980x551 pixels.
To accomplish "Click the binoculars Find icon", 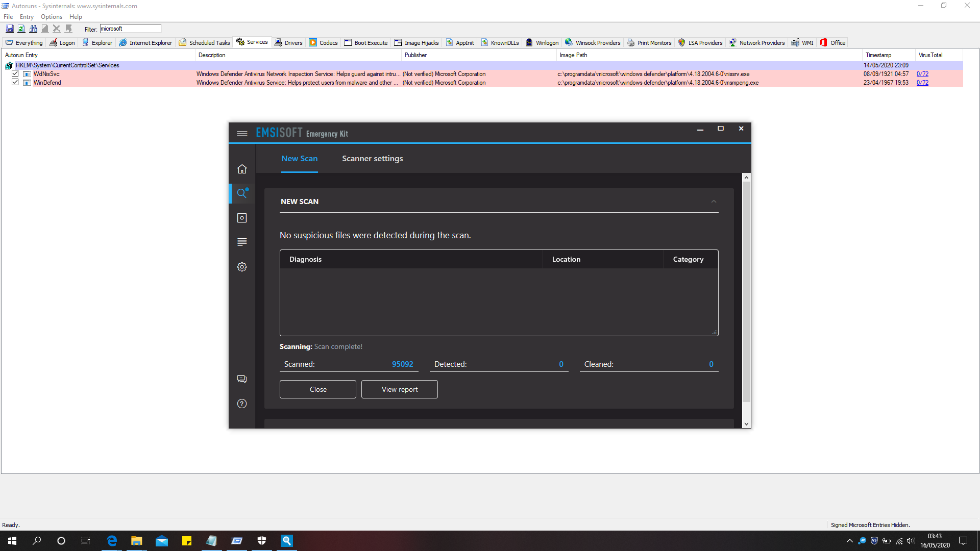I will pos(33,29).
